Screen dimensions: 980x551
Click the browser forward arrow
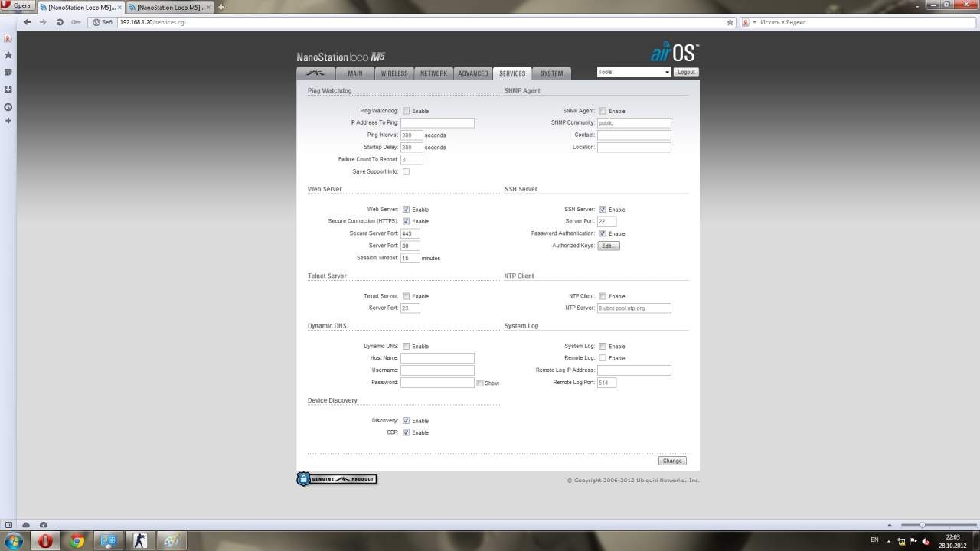(x=43, y=22)
